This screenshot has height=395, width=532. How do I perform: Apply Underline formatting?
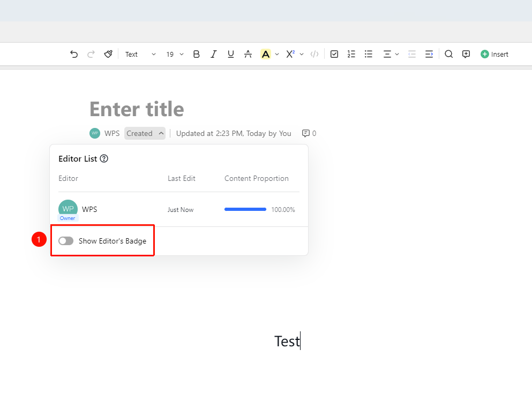point(231,54)
